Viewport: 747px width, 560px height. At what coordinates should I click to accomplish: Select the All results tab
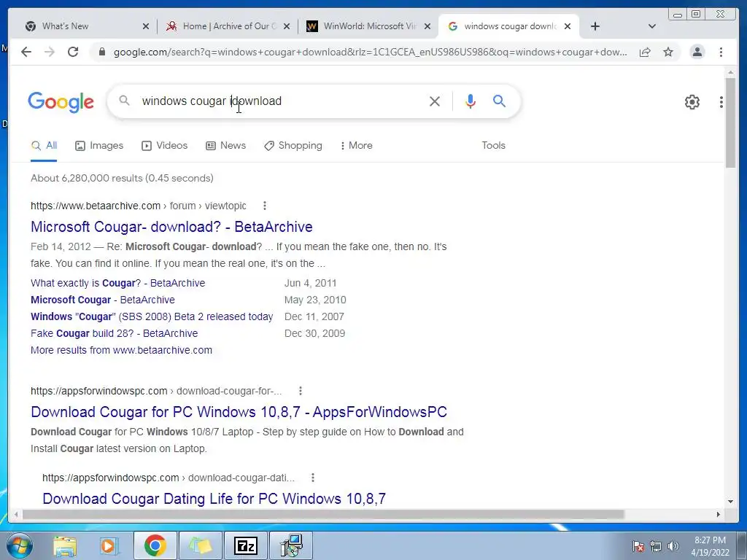point(44,146)
